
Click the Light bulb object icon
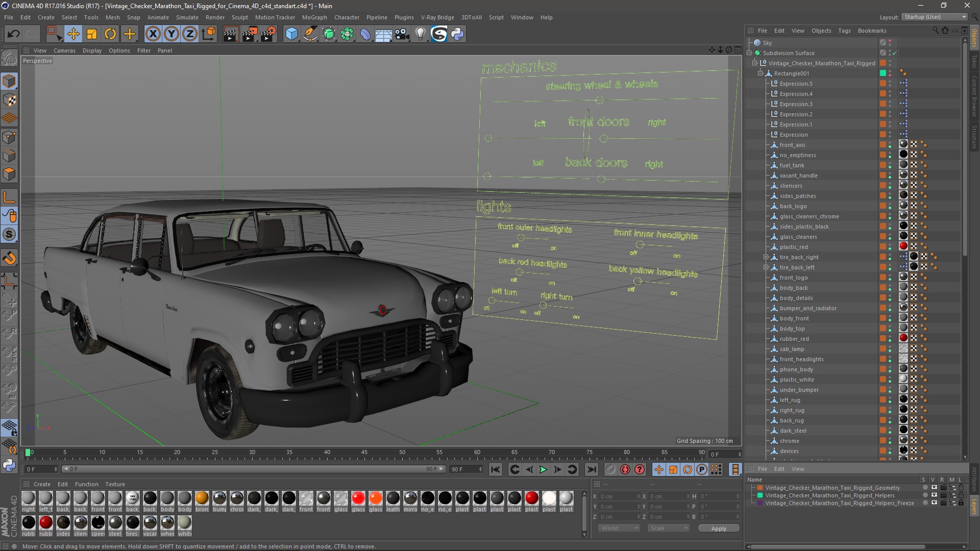(x=420, y=34)
